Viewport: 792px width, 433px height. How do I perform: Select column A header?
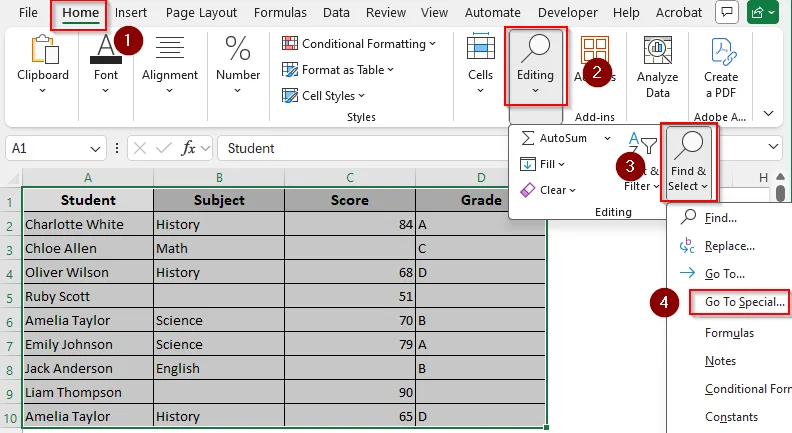[x=88, y=177]
